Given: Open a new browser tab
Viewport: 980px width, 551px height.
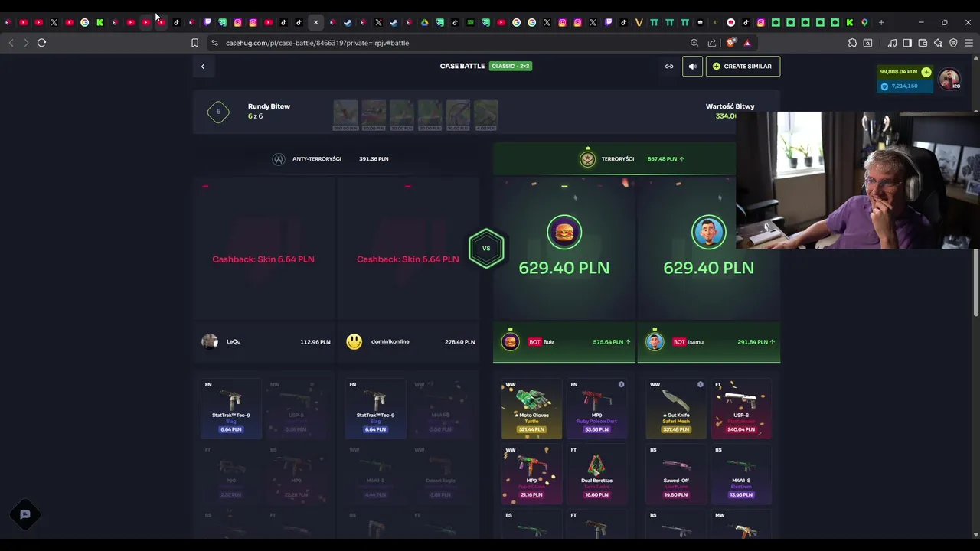Looking at the screenshot, I should pos(881,22).
